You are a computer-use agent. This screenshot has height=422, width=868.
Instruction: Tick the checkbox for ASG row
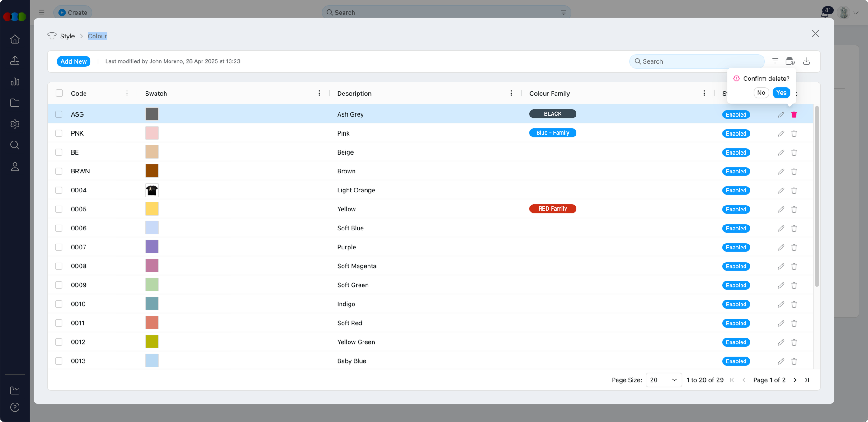click(59, 114)
